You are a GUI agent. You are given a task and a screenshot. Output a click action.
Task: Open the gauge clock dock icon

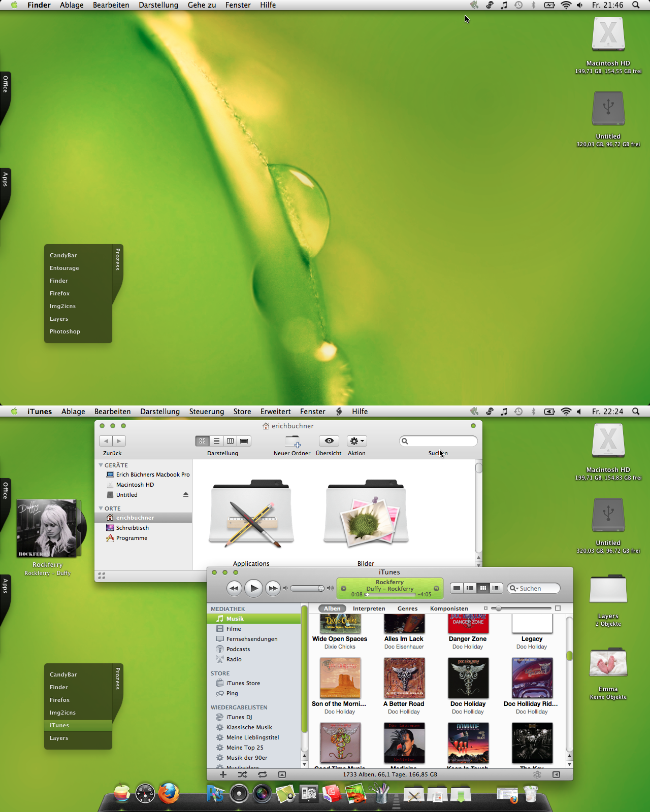coord(145,794)
